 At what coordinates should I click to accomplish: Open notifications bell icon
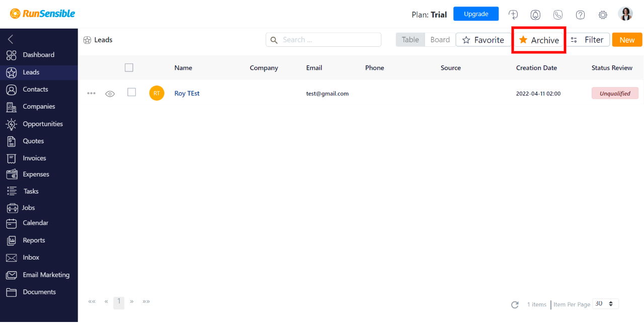point(536,15)
